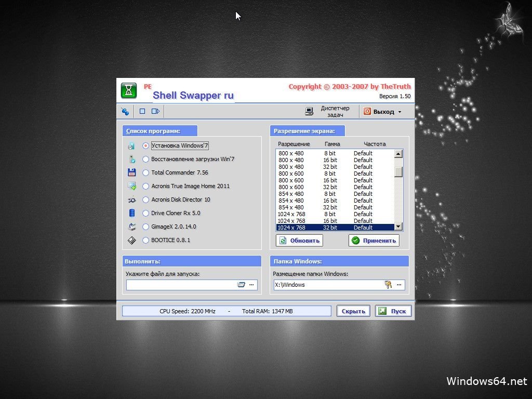Viewport: 532px width, 399px height.
Task: Open Windows folder browse ellipsis button
Action: click(399, 285)
